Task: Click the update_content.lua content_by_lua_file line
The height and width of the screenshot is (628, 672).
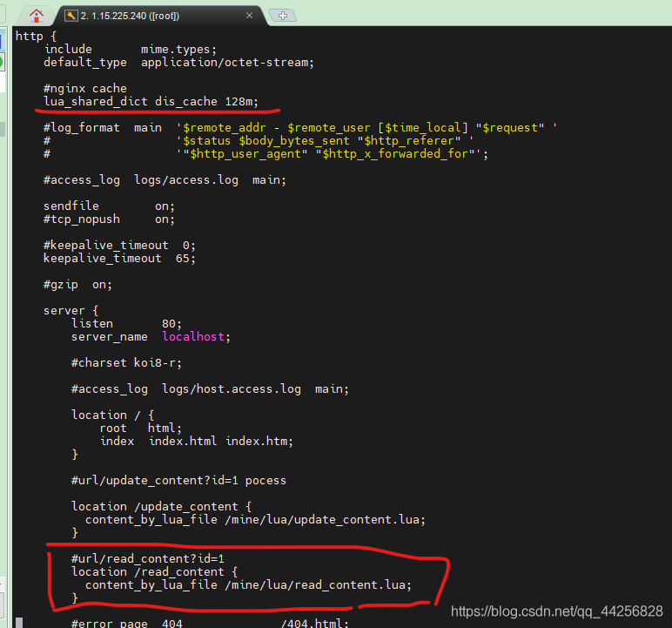Action: click(255, 520)
